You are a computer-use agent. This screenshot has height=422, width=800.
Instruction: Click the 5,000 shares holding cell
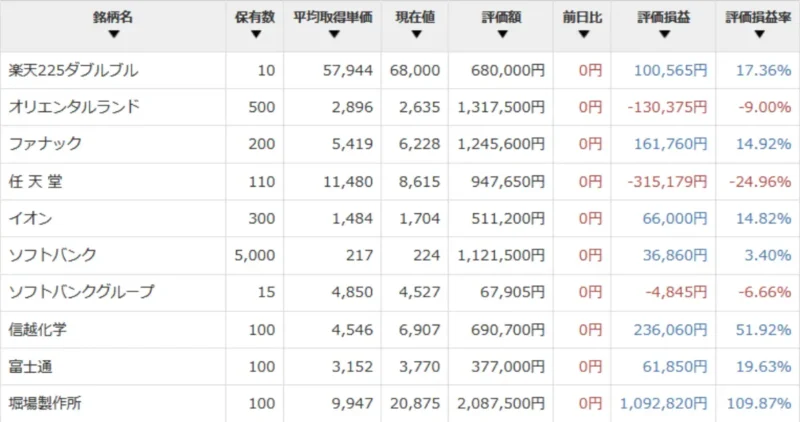coord(254,256)
